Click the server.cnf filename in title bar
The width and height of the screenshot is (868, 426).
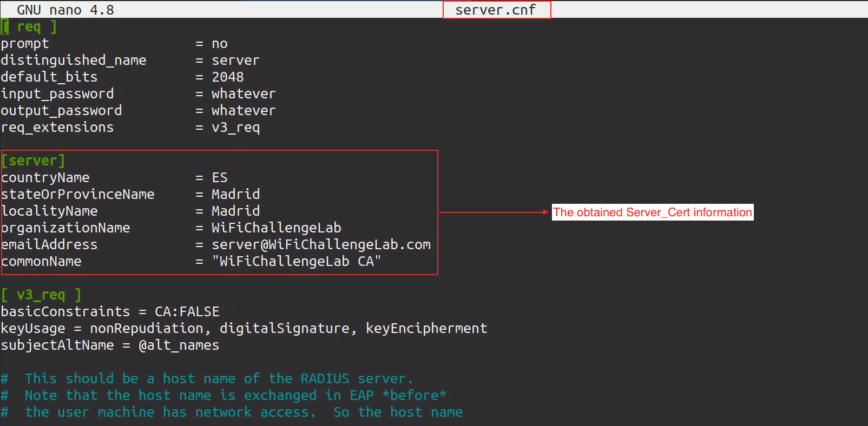[495, 10]
